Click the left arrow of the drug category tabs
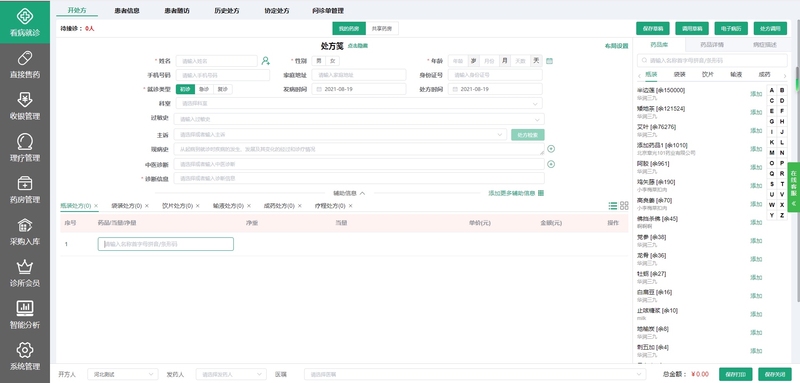This screenshot has height=383, width=800. pyautogui.click(x=640, y=75)
